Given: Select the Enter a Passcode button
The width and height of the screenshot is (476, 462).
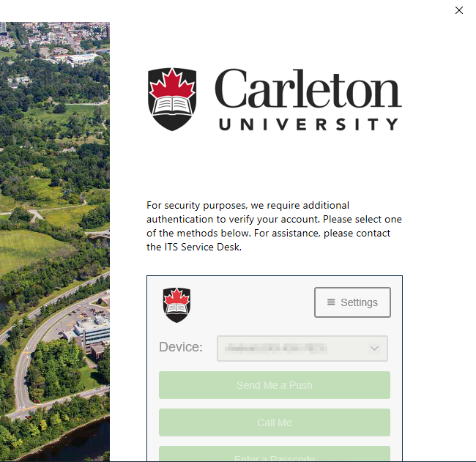Looking at the screenshot, I should (275, 454).
